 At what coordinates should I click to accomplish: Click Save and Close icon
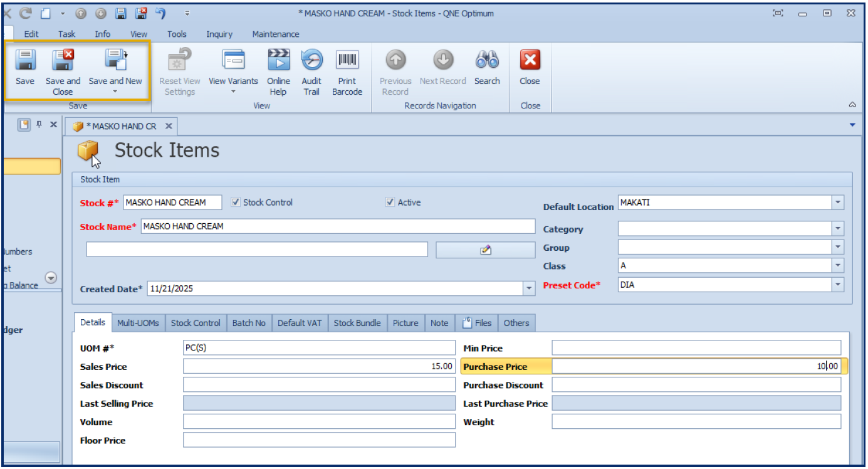coord(63,60)
